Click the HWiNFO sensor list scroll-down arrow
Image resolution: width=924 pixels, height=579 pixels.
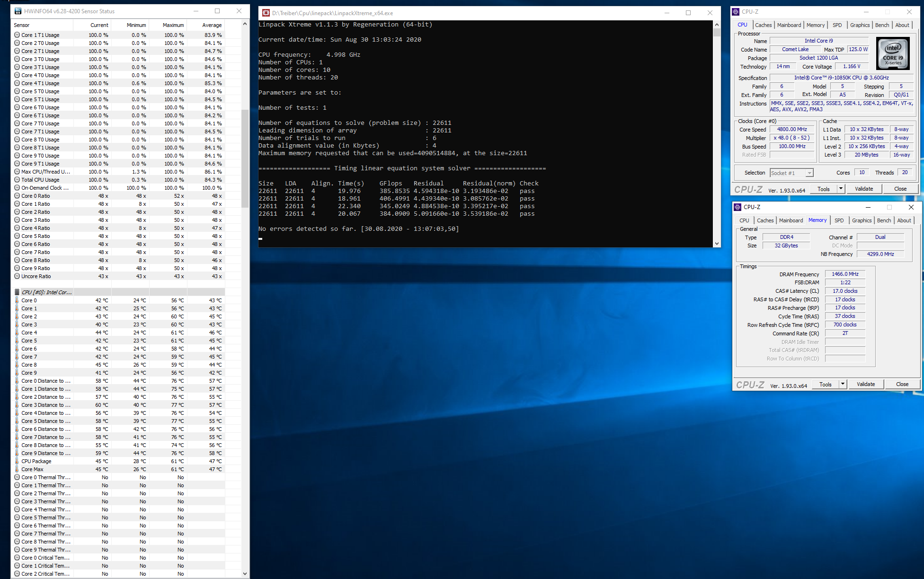(x=245, y=573)
